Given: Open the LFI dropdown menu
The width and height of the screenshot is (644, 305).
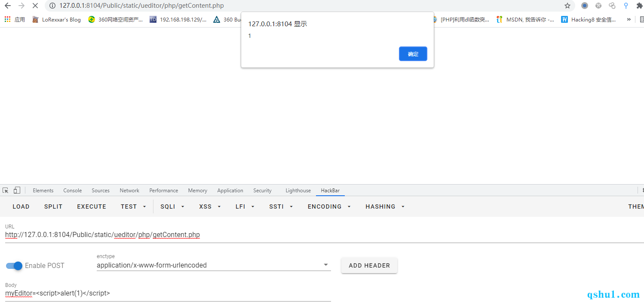Looking at the screenshot, I should pyautogui.click(x=245, y=206).
